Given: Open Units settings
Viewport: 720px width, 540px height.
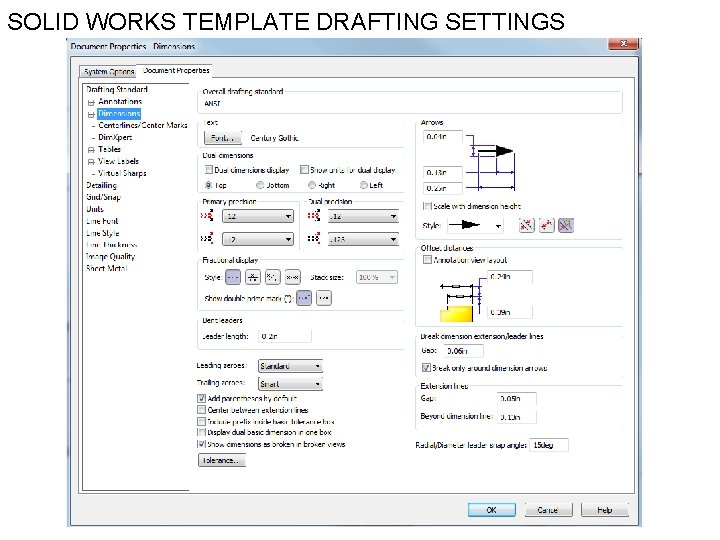Looking at the screenshot, I should pos(95,209).
